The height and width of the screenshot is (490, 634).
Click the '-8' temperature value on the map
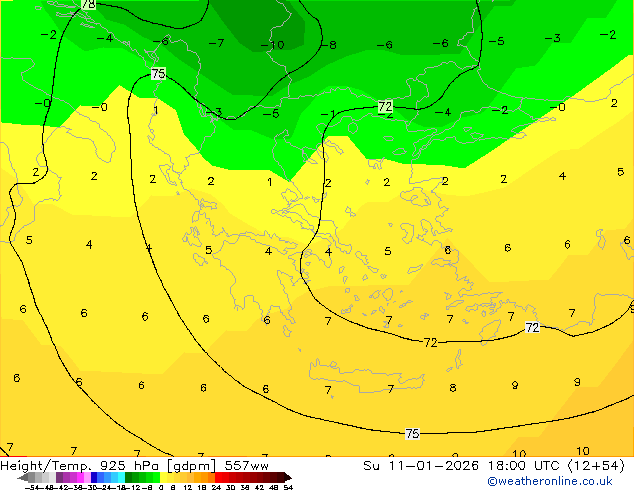click(329, 45)
